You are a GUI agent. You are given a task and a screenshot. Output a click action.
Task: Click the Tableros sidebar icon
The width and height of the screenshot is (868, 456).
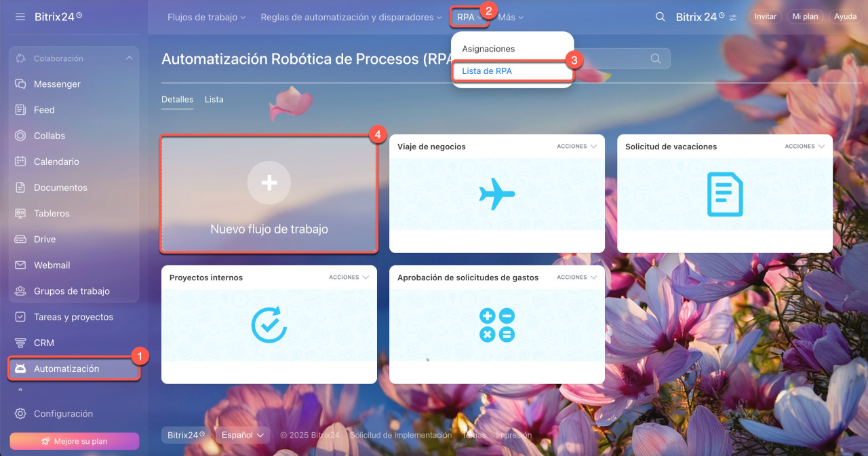tap(20, 213)
